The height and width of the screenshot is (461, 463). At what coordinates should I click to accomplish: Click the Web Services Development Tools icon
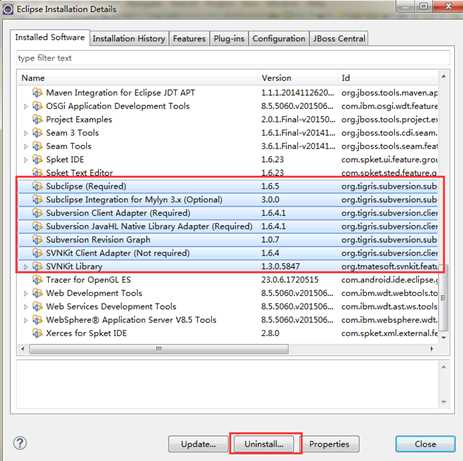coord(37,306)
